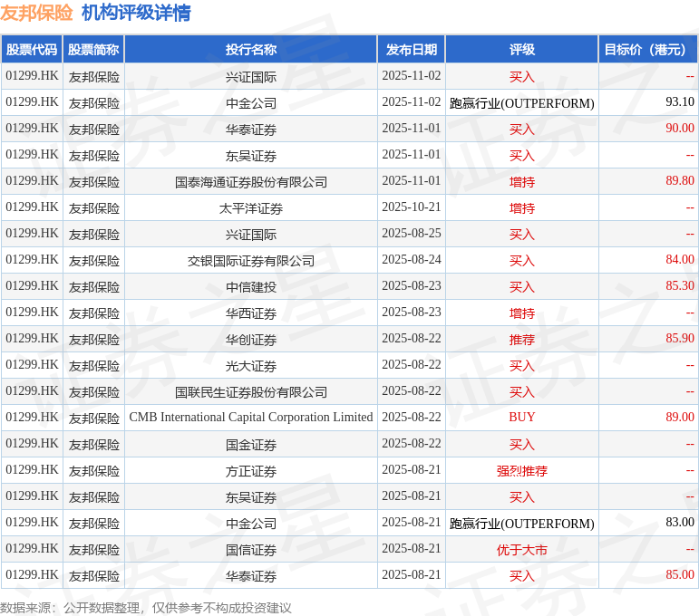
Task: Select the 85.00 target price
Action: pyautogui.click(x=680, y=575)
